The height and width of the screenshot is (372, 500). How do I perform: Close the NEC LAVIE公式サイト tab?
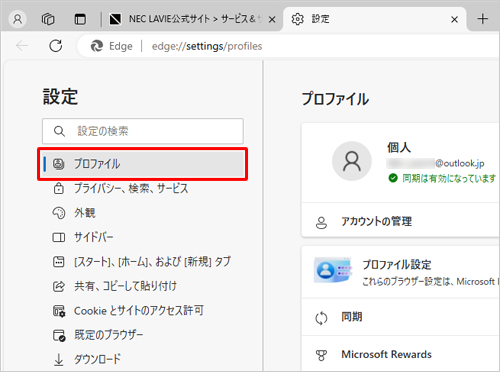click(x=272, y=20)
